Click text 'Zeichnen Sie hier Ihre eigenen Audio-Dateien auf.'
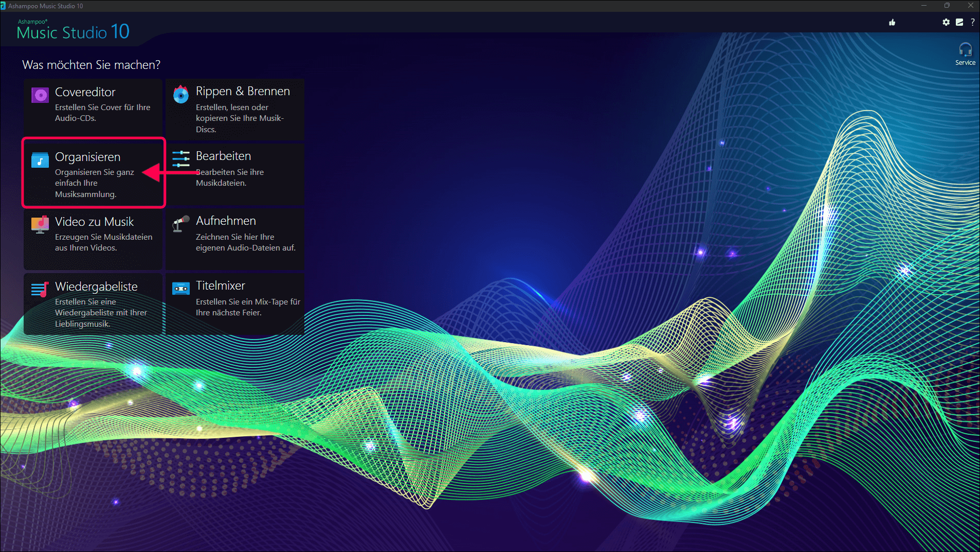 point(246,242)
